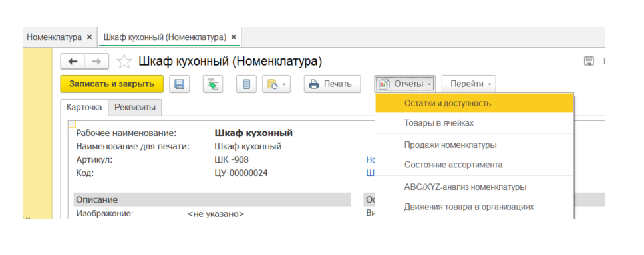
Task: Click the forward arrow navigation button
Action: 97,62
